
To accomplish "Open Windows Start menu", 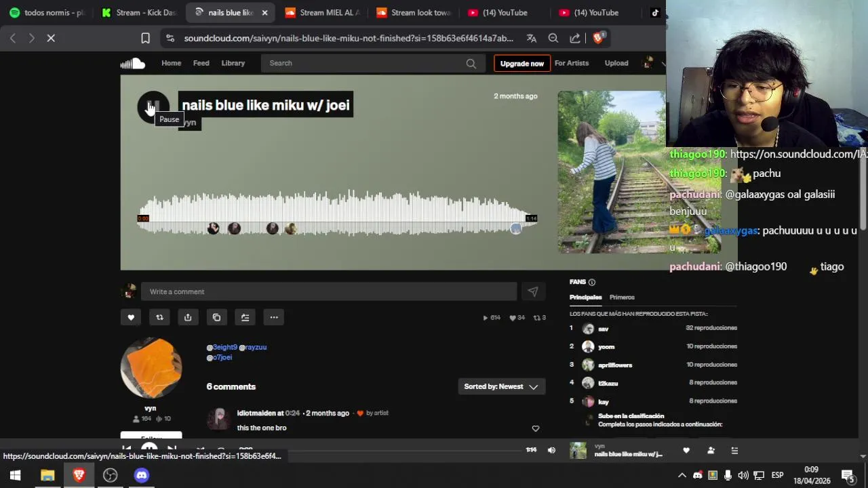I will [x=15, y=475].
